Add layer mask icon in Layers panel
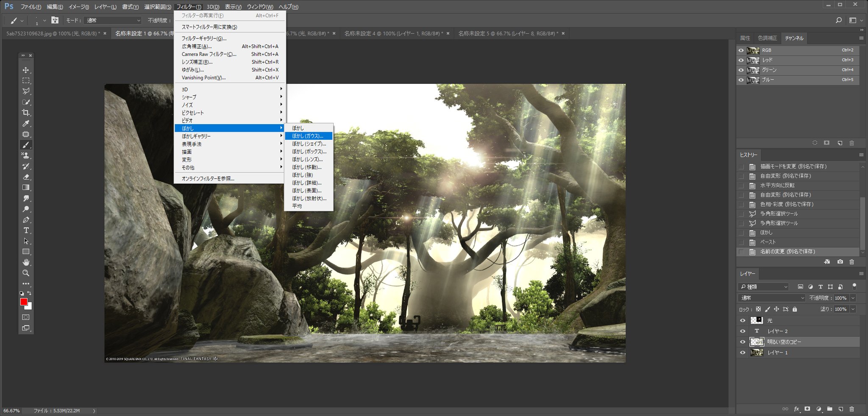868x416 pixels. (x=807, y=409)
